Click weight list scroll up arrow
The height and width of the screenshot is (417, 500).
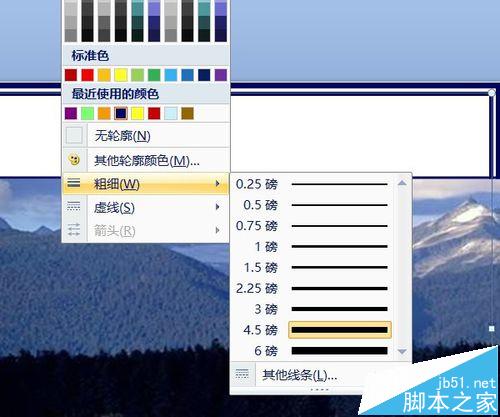[402, 183]
